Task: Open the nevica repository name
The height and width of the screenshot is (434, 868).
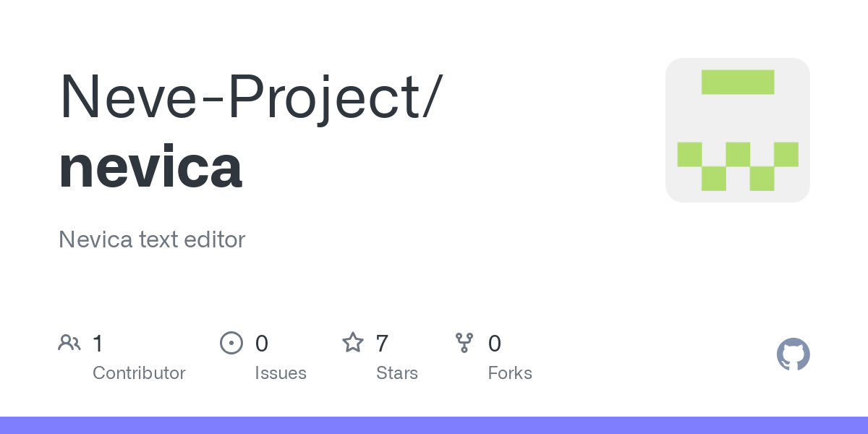Action: pos(150,166)
